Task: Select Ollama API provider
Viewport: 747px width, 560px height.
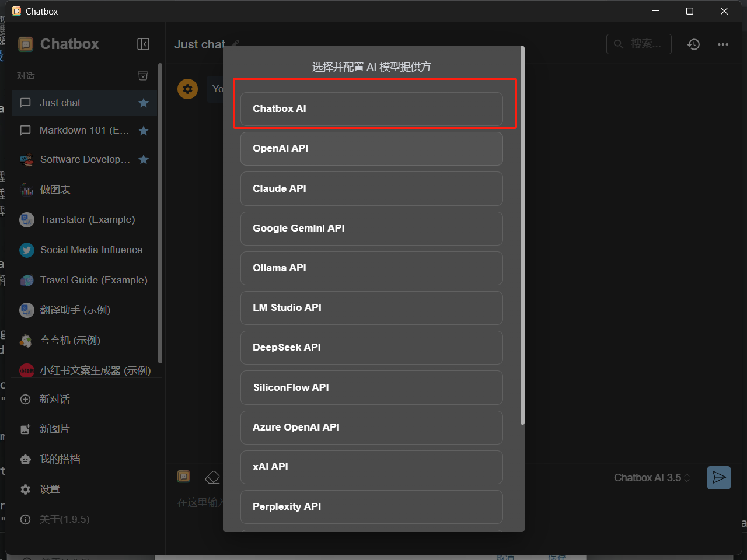Action: tap(372, 268)
